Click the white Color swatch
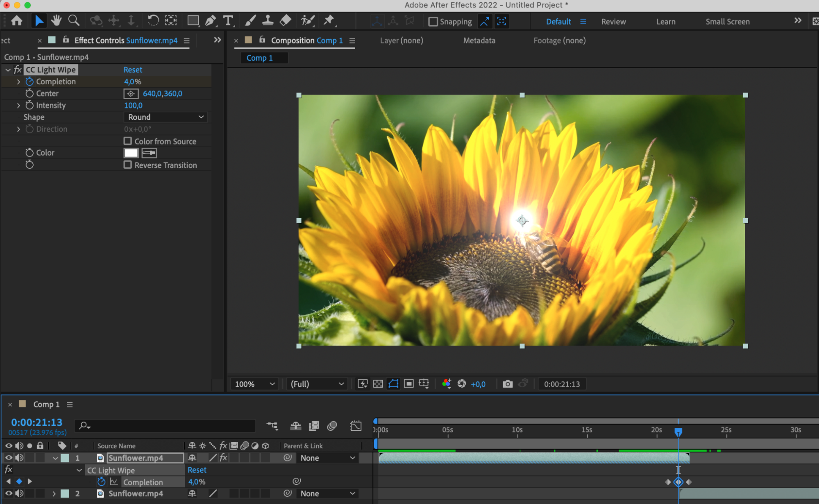 click(x=131, y=153)
